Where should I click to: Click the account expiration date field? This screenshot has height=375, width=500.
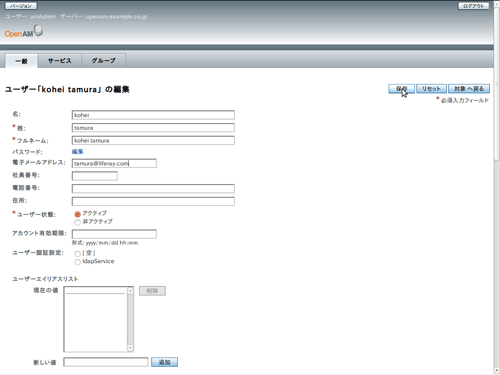(114, 234)
